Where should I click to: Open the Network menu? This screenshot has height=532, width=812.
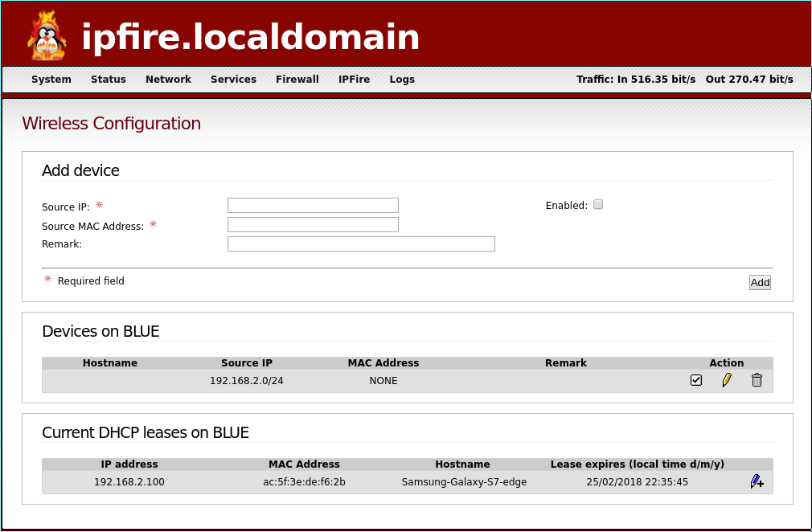click(x=168, y=79)
